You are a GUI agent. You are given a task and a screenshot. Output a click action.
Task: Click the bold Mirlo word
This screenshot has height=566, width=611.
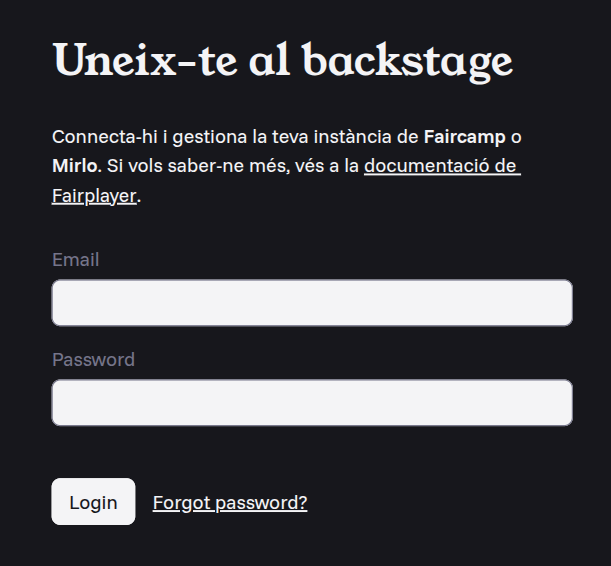point(77,166)
